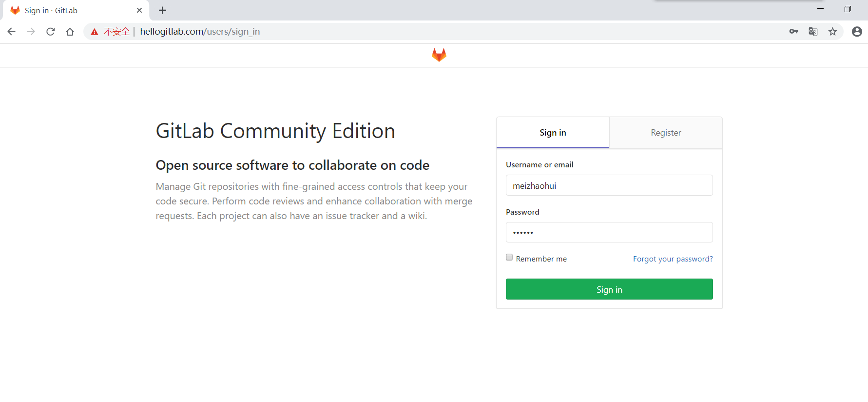Click the address bar URL hellogitlab.com
Screen dimensions: 868x402
pos(200,32)
